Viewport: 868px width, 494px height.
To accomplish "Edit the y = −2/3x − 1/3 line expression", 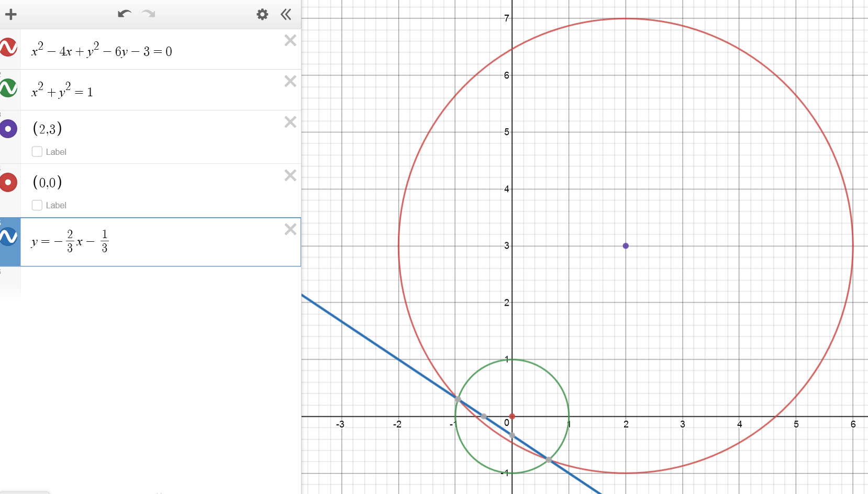I will tap(70, 241).
